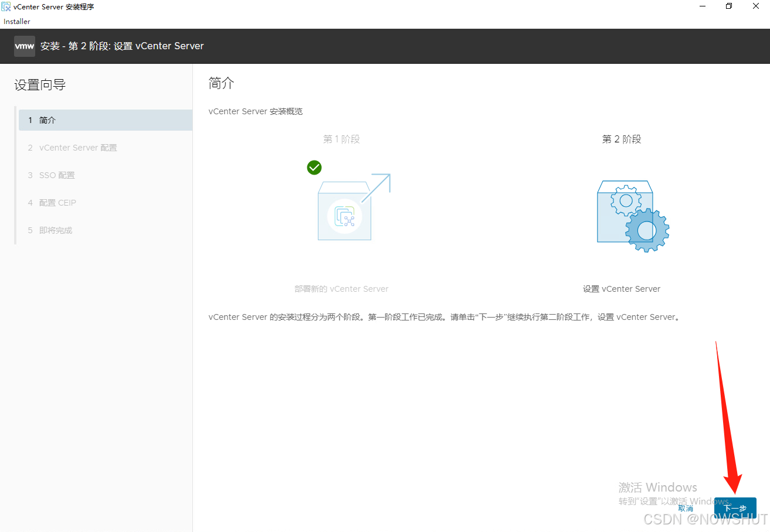Click the two-stage install description paragraph
The image size is (770, 532).
coord(444,317)
